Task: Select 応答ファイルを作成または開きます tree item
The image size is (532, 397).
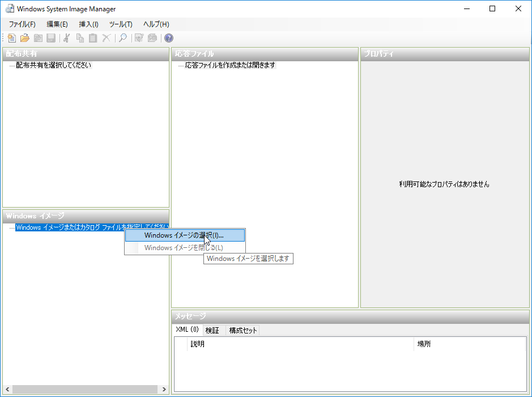Action: (x=230, y=65)
